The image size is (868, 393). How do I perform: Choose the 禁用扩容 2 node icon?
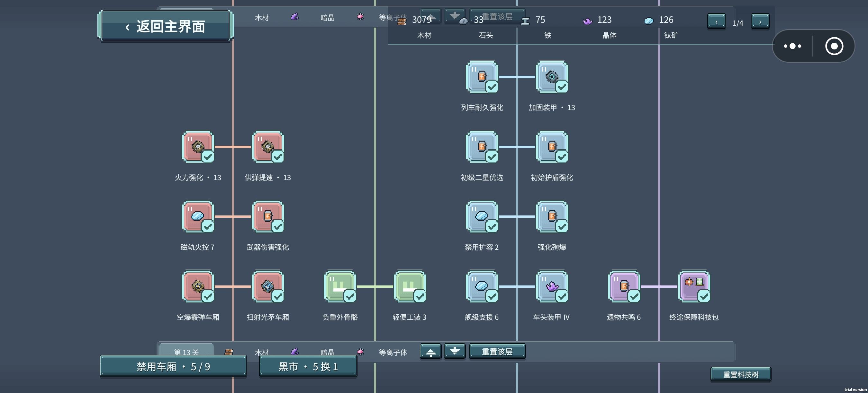coord(482,217)
